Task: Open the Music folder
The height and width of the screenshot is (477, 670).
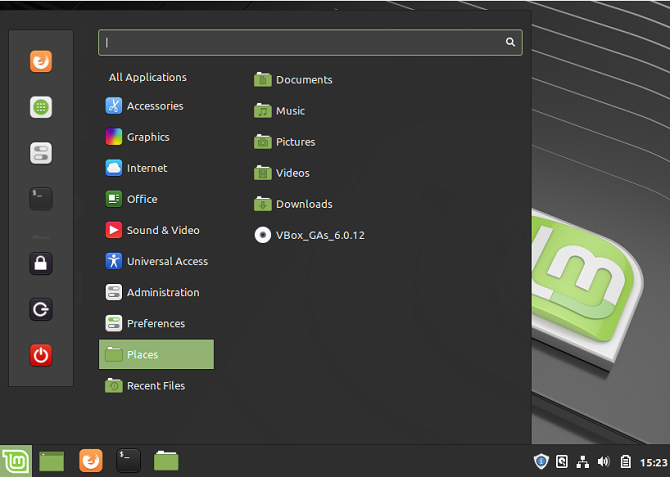Action: coord(279,111)
